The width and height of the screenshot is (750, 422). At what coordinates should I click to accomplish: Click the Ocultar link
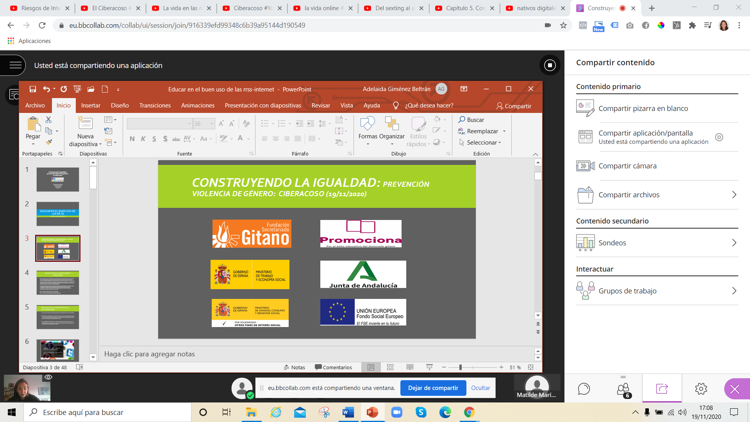click(x=480, y=388)
